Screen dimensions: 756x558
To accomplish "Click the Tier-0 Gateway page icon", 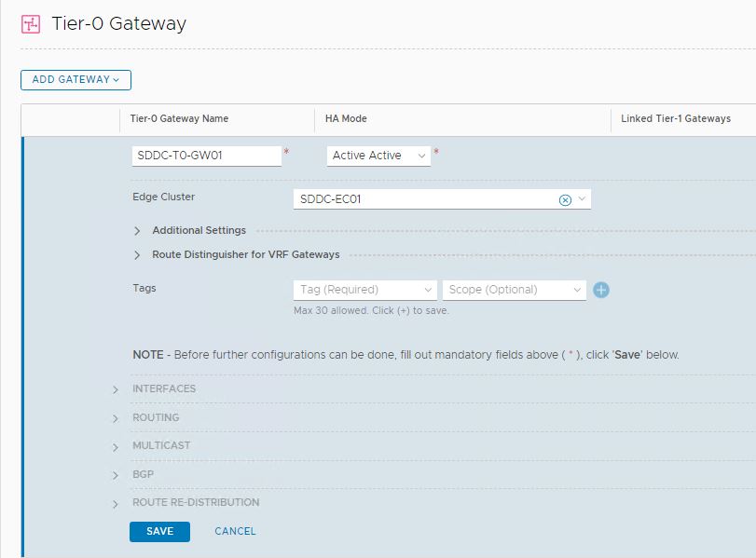I will pyautogui.click(x=31, y=24).
